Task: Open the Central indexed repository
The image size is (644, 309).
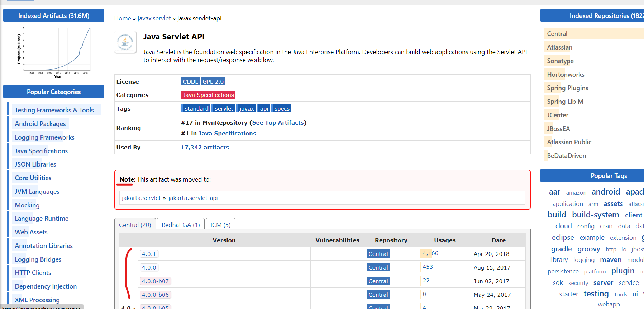Action: click(557, 34)
